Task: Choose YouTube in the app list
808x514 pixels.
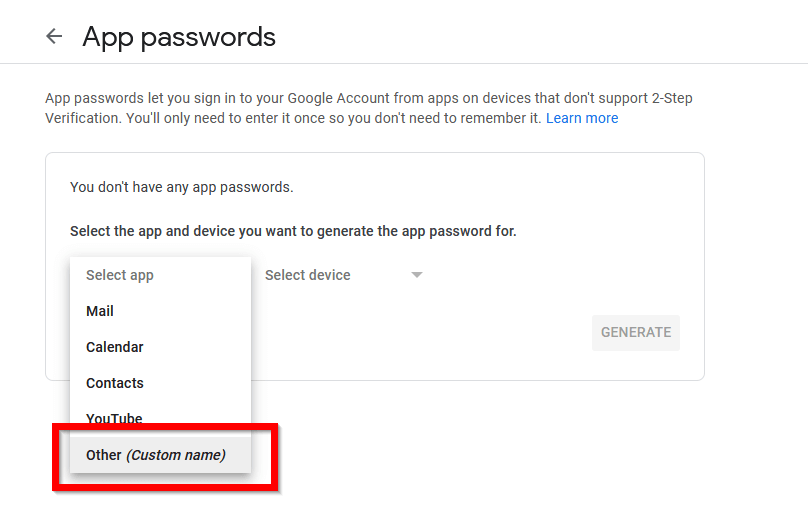Action: (160, 418)
